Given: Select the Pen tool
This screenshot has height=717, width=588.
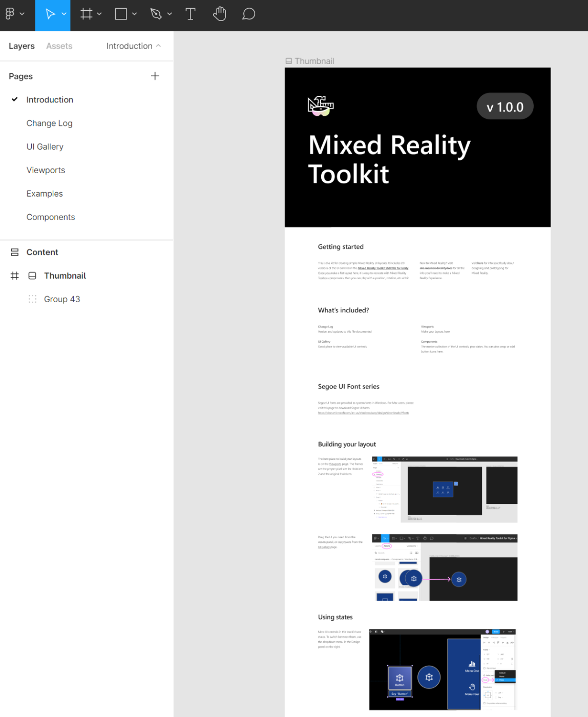Looking at the screenshot, I should [156, 14].
